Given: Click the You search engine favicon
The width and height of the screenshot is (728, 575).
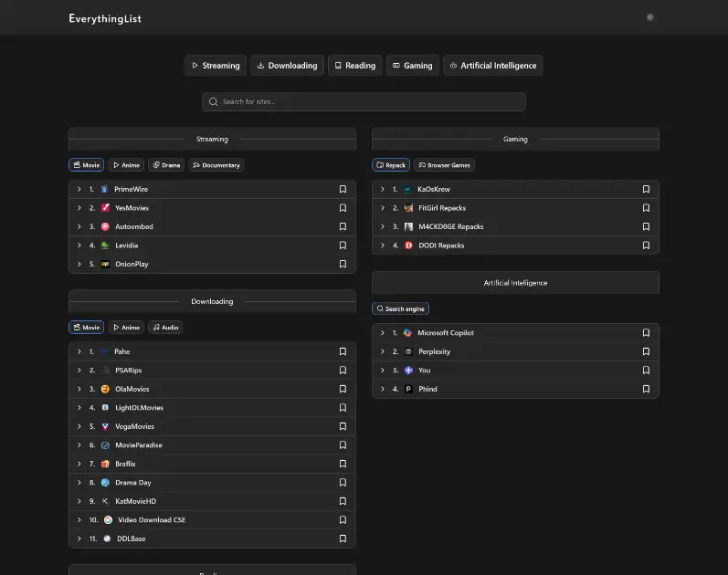Looking at the screenshot, I should 408,370.
